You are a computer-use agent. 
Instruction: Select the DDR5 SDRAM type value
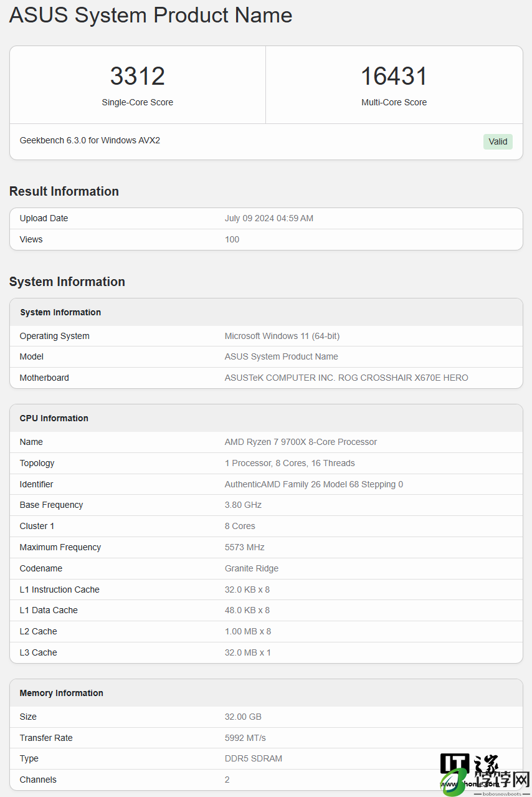(x=254, y=758)
